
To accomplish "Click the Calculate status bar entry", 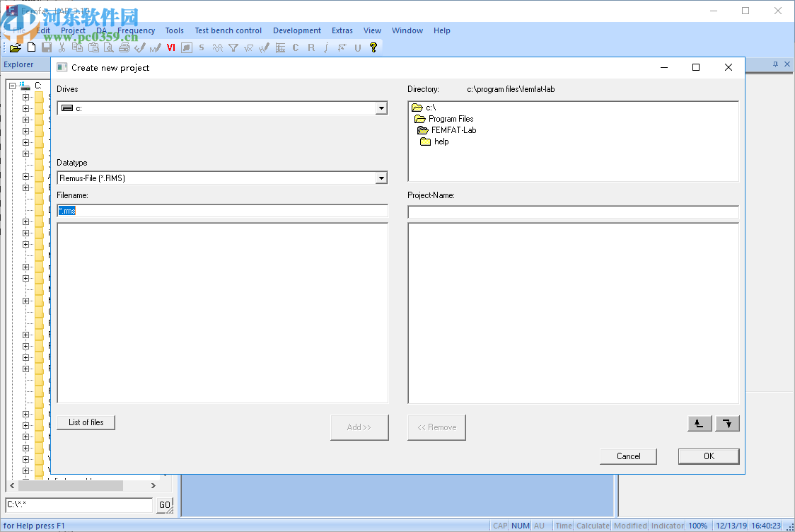I will click(x=593, y=526).
